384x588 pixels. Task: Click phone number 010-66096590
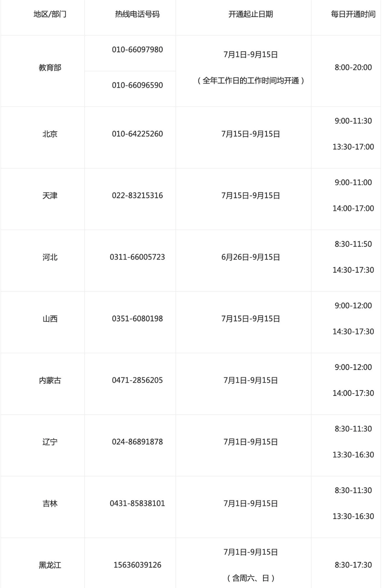click(137, 85)
